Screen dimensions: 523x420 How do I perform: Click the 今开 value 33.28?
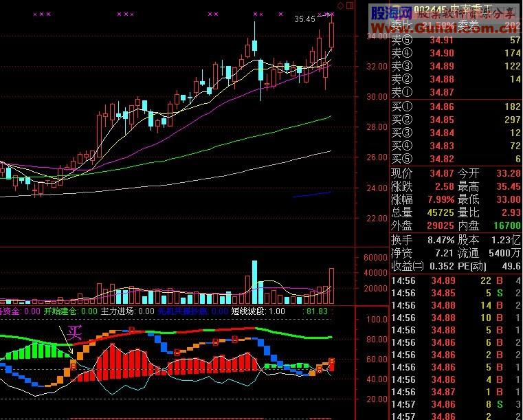click(509, 173)
